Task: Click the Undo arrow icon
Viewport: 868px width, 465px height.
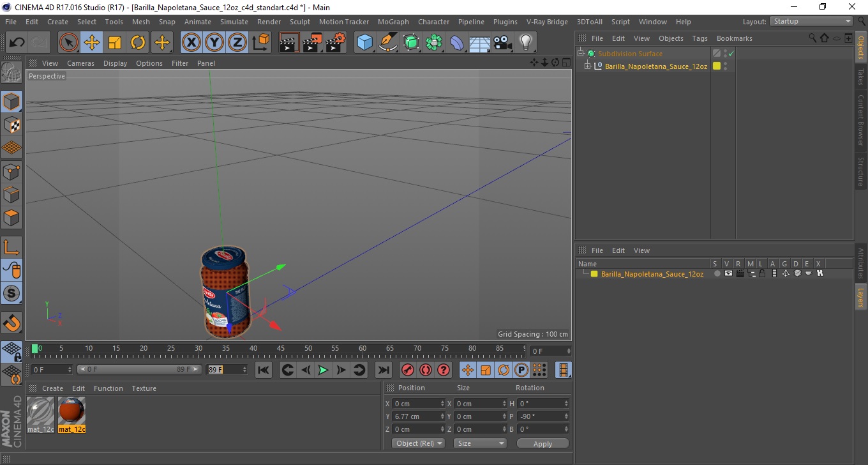Action: [17, 43]
